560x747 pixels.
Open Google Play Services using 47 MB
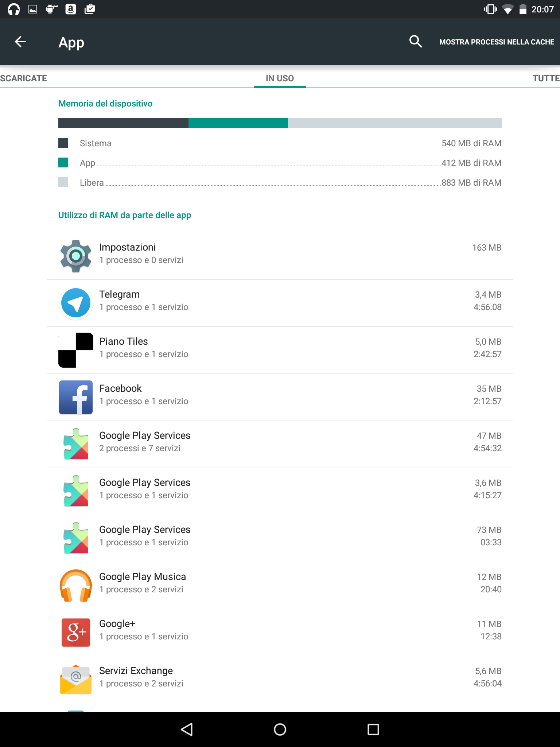(x=280, y=444)
